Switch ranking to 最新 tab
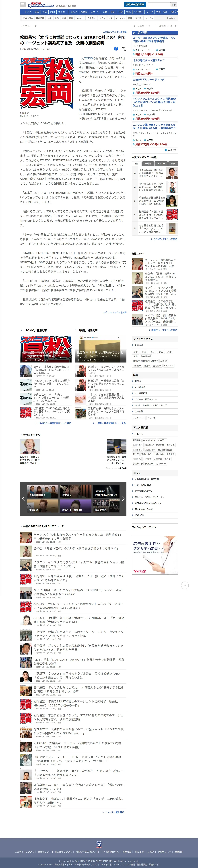 136,163
